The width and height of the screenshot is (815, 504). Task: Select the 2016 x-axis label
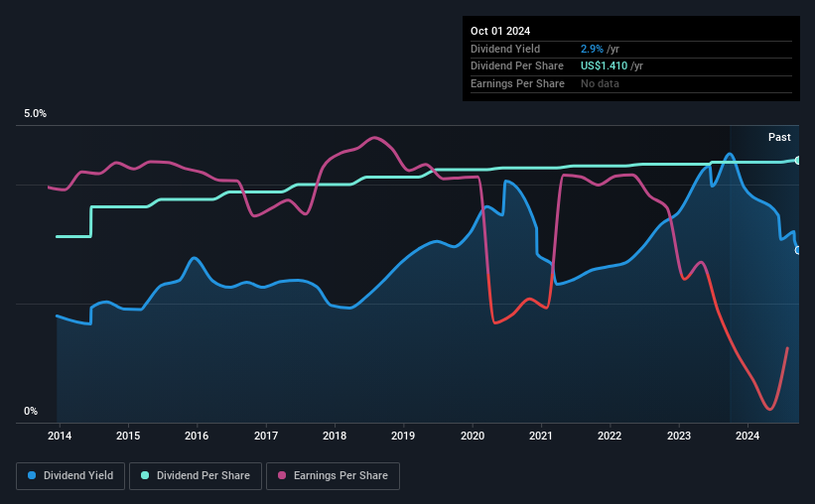coord(197,436)
